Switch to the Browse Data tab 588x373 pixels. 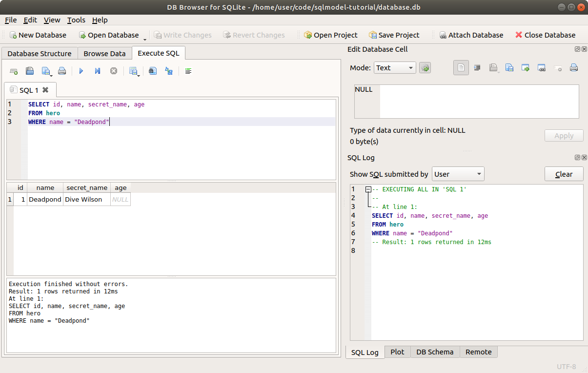click(x=104, y=53)
